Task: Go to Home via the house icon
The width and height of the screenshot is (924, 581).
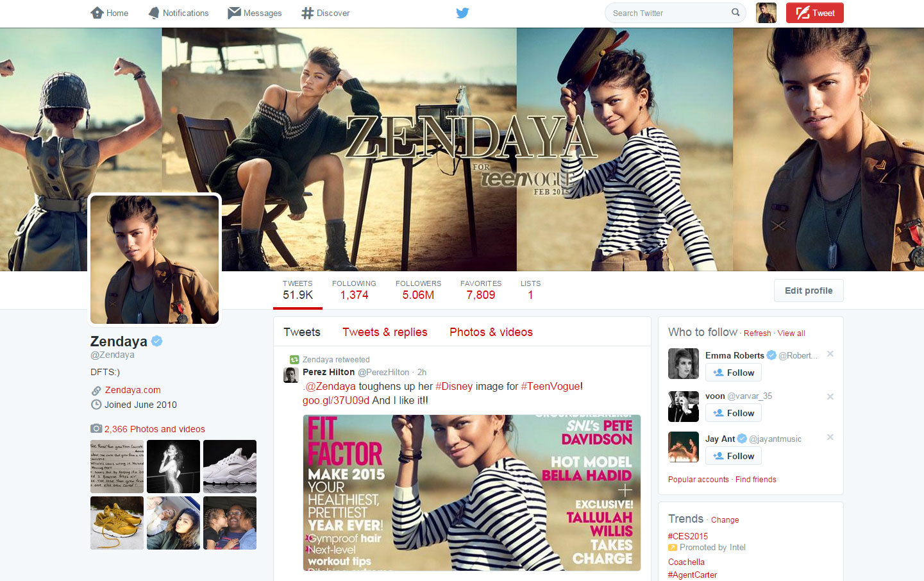Action: coord(97,13)
